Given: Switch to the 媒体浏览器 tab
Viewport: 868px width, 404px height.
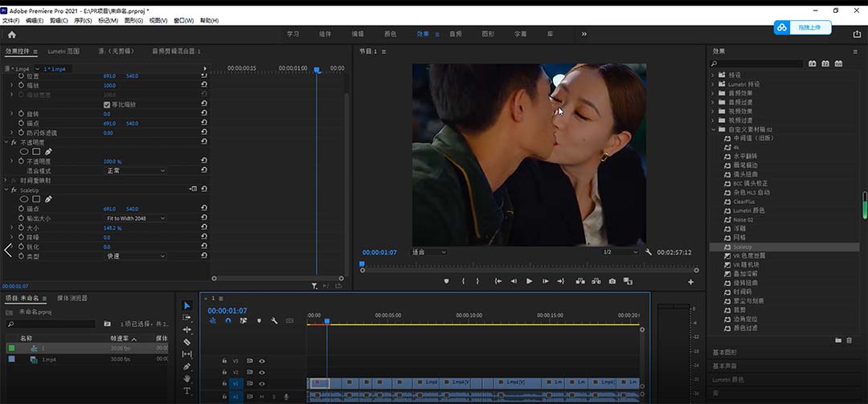Looking at the screenshot, I should (x=72, y=298).
